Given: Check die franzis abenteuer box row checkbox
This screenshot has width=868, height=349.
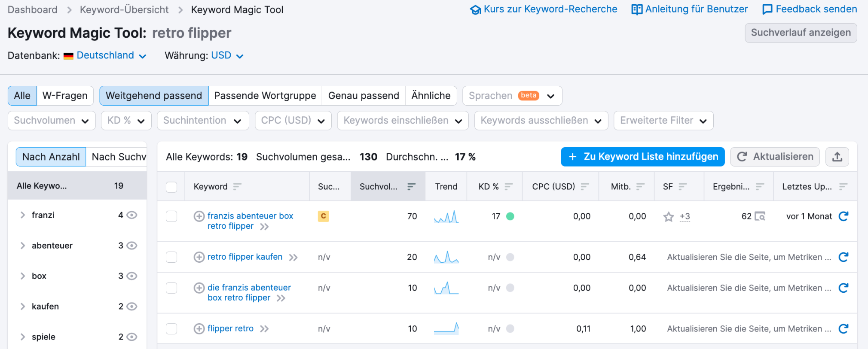Looking at the screenshot, I should [x=171, y=288].
